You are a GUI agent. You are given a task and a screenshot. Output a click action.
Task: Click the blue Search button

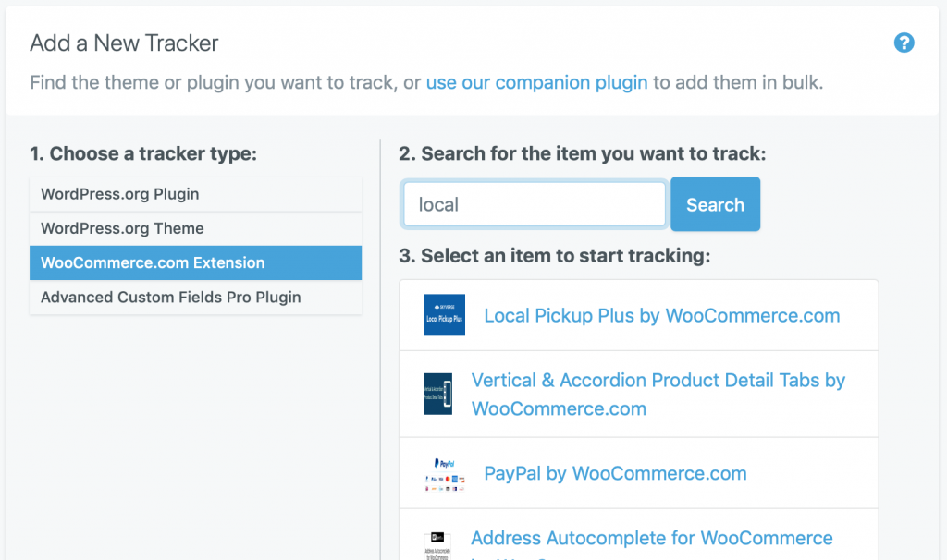pyautogui.click(x=715, y=204)
